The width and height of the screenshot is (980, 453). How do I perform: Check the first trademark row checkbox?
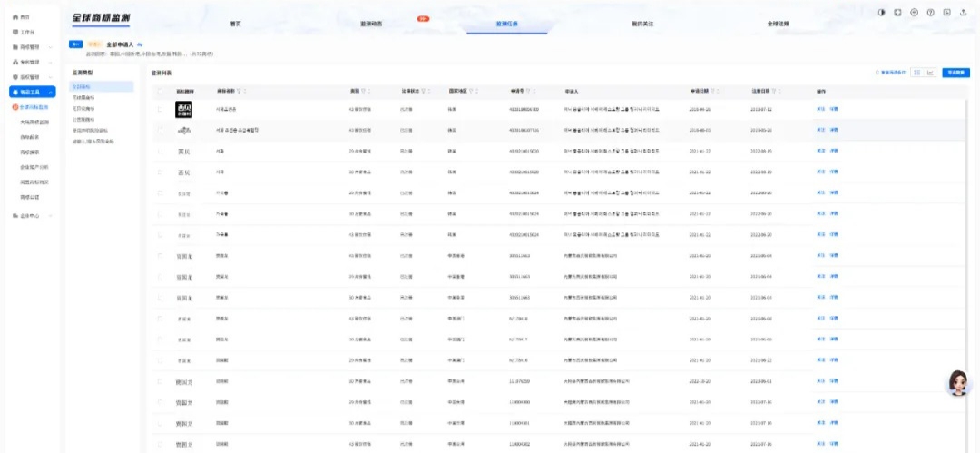click(160, 108)
